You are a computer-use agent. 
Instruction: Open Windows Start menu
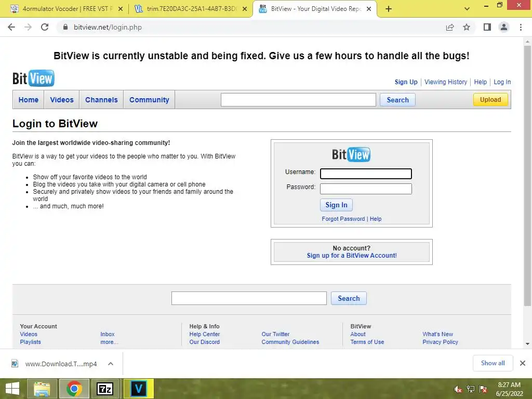(12, 389)
